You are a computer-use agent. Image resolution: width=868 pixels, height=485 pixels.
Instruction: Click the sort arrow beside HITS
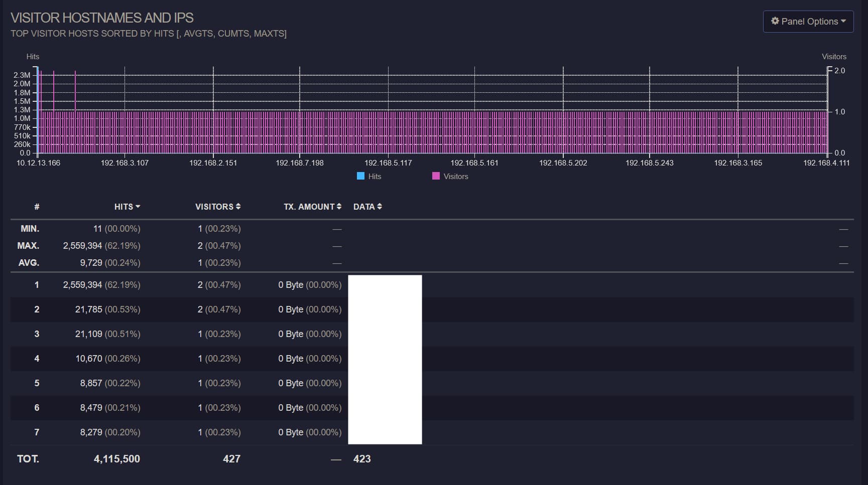pyautogui.click(x=138, y=207)
